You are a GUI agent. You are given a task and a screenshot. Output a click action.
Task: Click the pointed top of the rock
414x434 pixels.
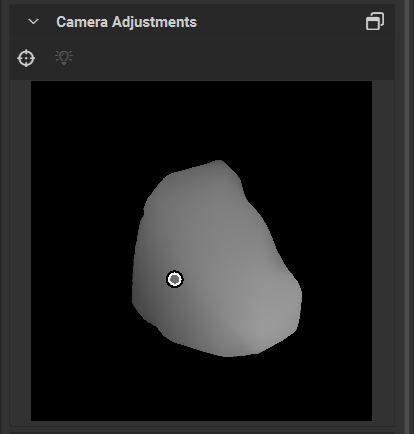pos(219,163)
